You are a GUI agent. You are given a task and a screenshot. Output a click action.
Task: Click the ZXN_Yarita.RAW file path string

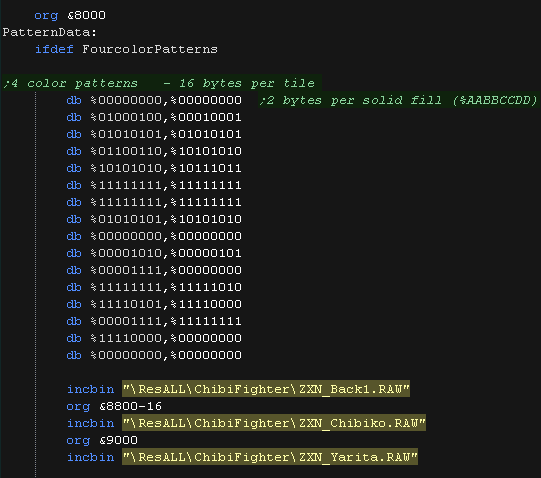(x=270, y=457)
